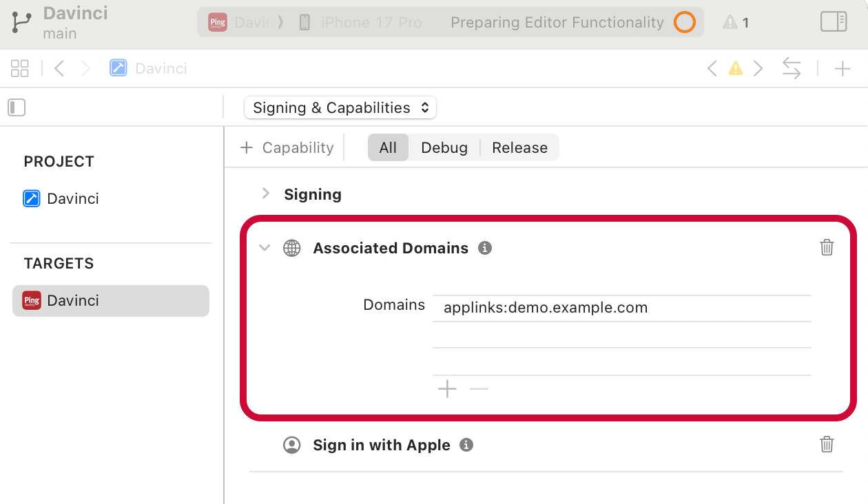Switch the segmented control to Release
Image resolution: width=868 pixels, height=504 pixels.
pyautogui.click(x=519, y=147)
